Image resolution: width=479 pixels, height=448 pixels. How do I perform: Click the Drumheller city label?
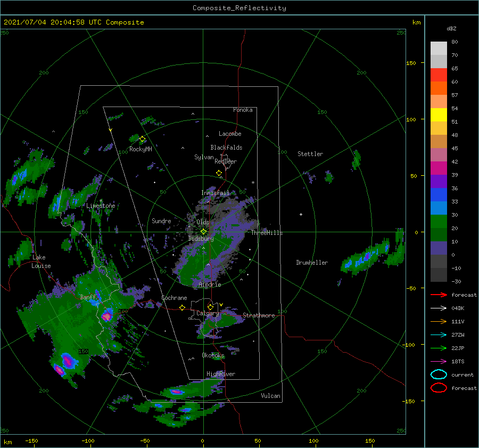pyautogui.click(x=312, y=263)
